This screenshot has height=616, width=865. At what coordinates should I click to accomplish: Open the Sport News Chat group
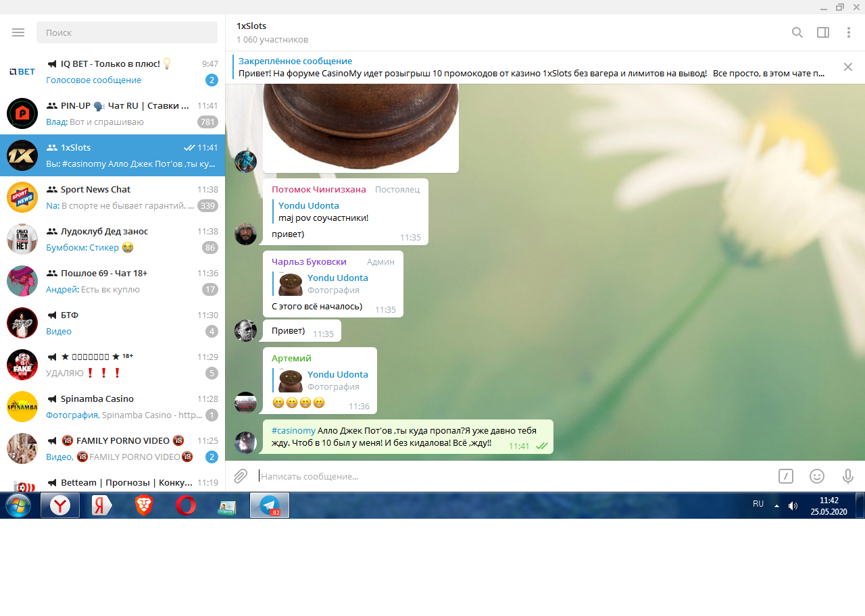pyautogui.click(x=112, y=197)
